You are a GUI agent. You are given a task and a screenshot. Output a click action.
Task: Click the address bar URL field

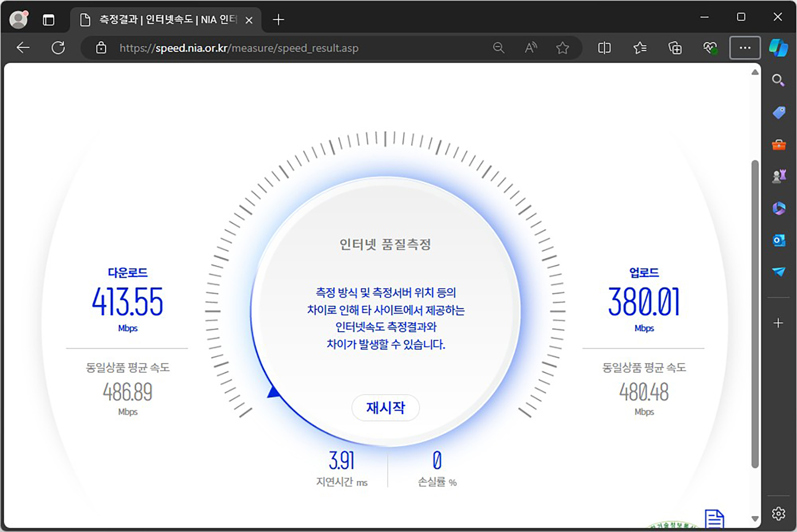point(279,48)
